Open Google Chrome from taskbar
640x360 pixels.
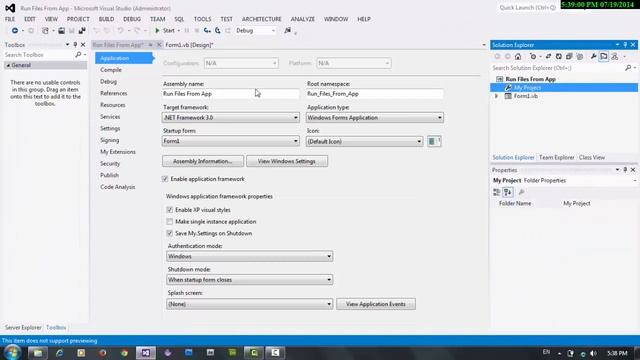click(x=124, y=353)
